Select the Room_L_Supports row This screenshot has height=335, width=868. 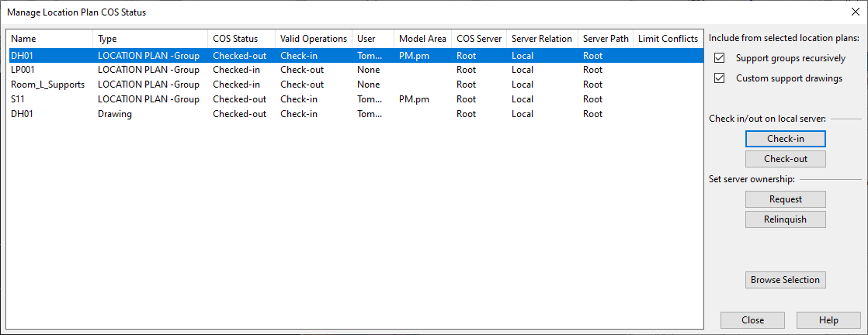47,85
